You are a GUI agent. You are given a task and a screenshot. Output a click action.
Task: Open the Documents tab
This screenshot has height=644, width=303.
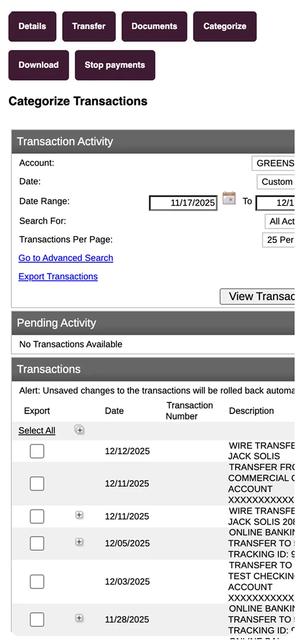[x=154, y=27]
